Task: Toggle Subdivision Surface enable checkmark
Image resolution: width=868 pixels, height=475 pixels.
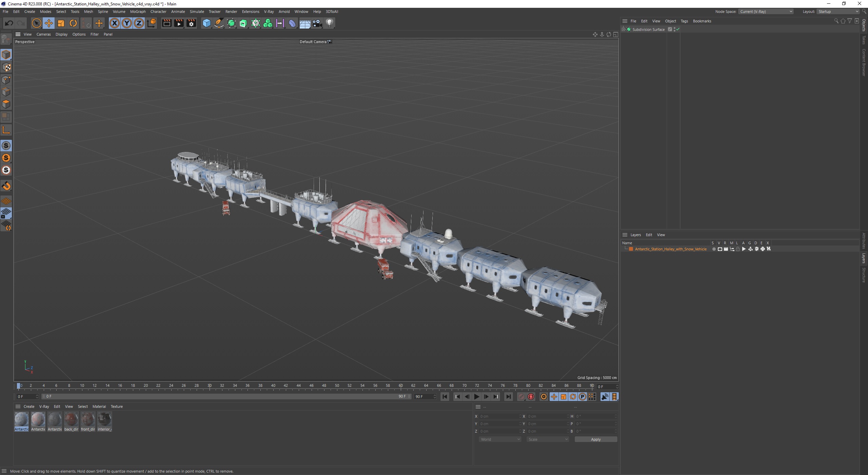Action: [x=678, y=30]
